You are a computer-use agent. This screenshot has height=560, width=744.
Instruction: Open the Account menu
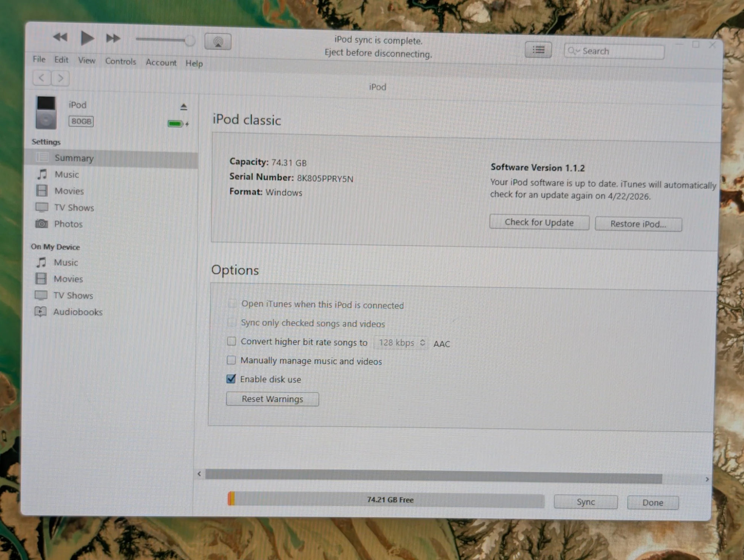pyautogui.click(x=161, y=63)
